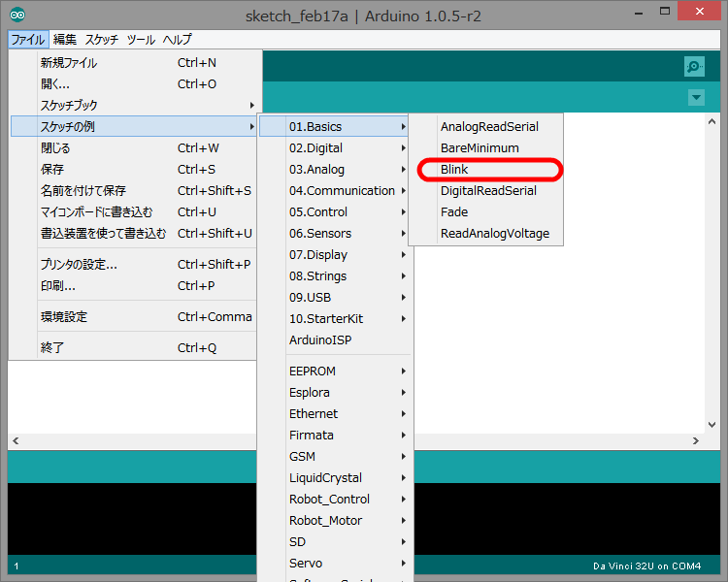Open the 編集 menu
The image size is (728, 582).
[64, 40]
